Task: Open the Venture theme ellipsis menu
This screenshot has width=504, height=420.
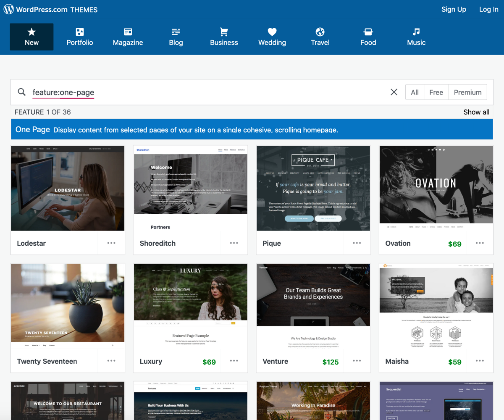Action: [x=357, y=361]
